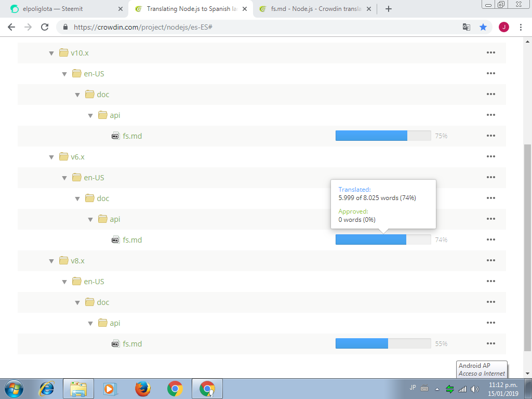Screen dimensions: 532x399
Task: Collapse the en-US folder under v10.x
Action: coord(64,74)
